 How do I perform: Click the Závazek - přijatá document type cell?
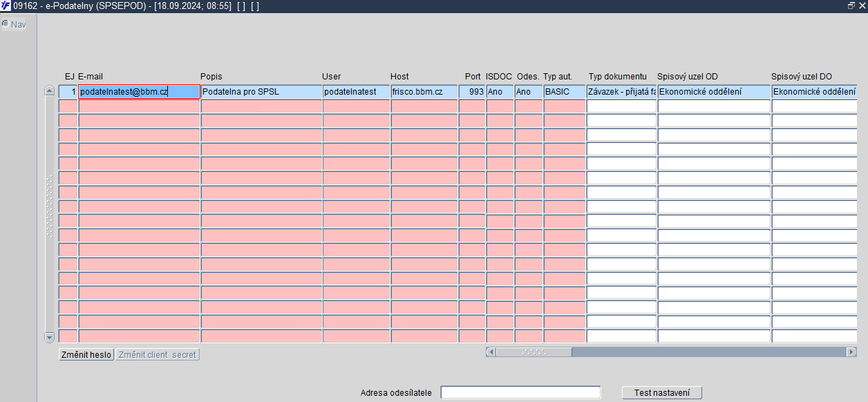622,91
